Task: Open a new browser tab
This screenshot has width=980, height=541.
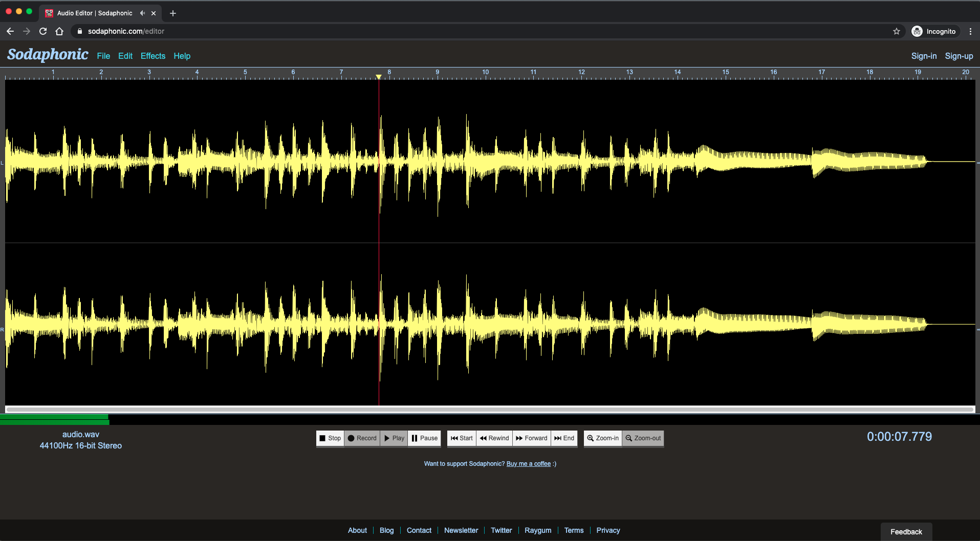Action: point(173,13)
